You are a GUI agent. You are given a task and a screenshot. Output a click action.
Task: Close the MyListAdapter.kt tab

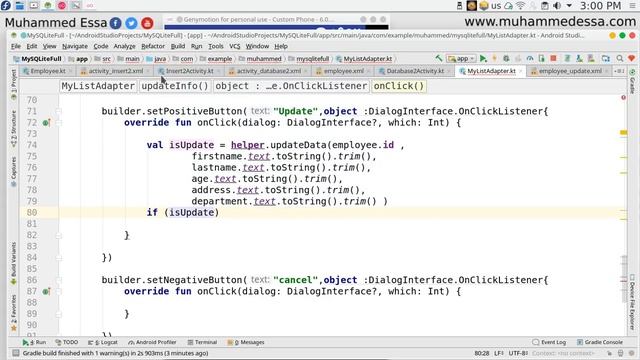point(521,71)
